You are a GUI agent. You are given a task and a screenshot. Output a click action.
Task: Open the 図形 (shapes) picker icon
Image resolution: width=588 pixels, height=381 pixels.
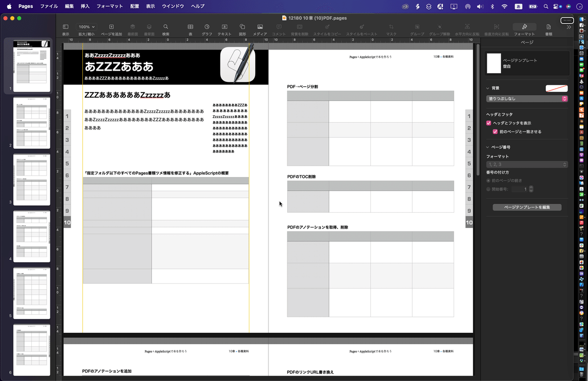(x=242, y=28)
